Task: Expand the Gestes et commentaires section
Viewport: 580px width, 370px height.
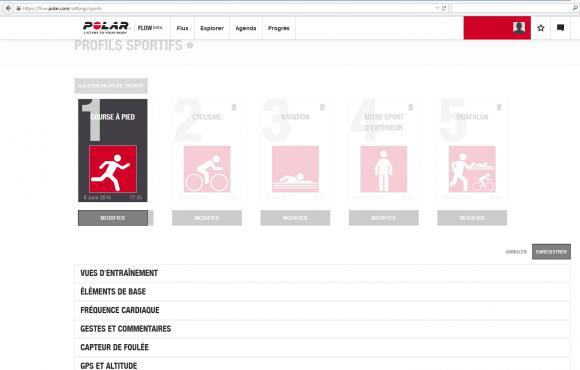Action: (x=322, y=329)
